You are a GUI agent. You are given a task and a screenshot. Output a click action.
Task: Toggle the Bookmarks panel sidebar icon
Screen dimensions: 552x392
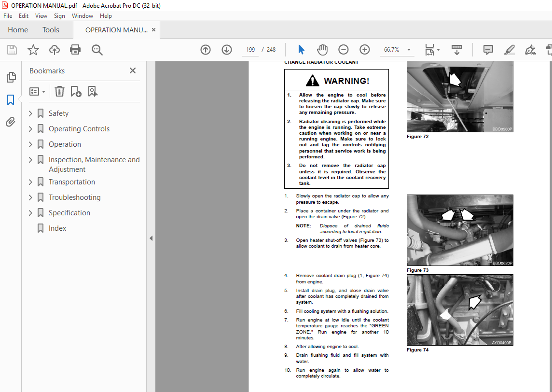(11, 99)
